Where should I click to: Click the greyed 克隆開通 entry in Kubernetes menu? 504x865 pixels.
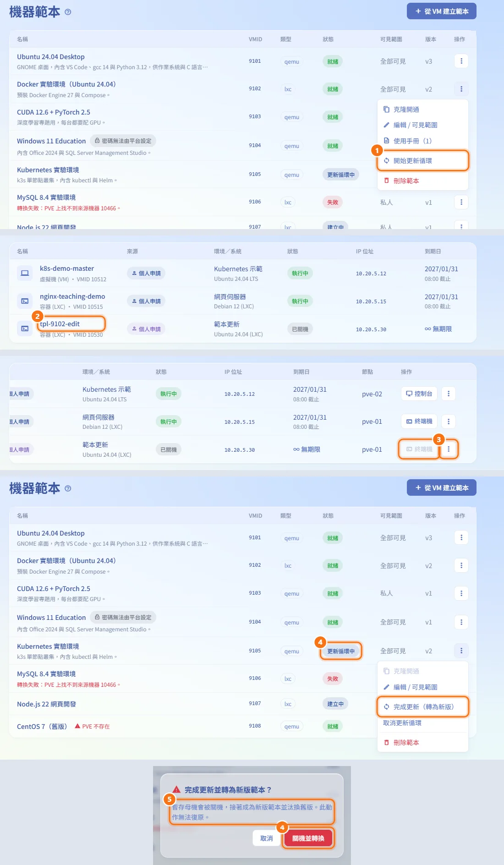coord(423,671)
